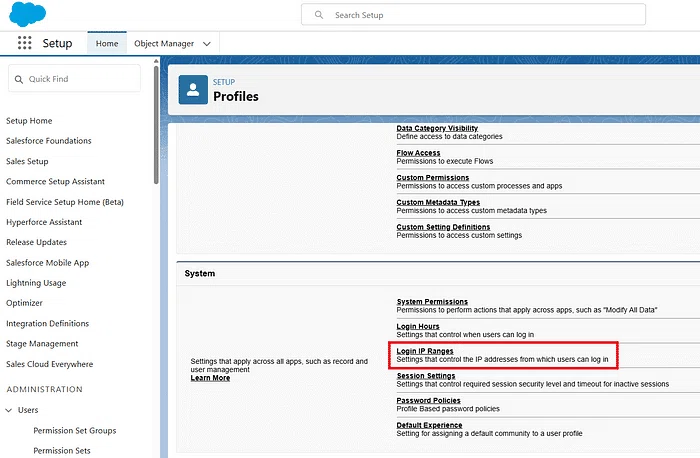Screen dimensions: 700x458
Task: Collapse the Users section chevron
Action: (x=9, y=410)
